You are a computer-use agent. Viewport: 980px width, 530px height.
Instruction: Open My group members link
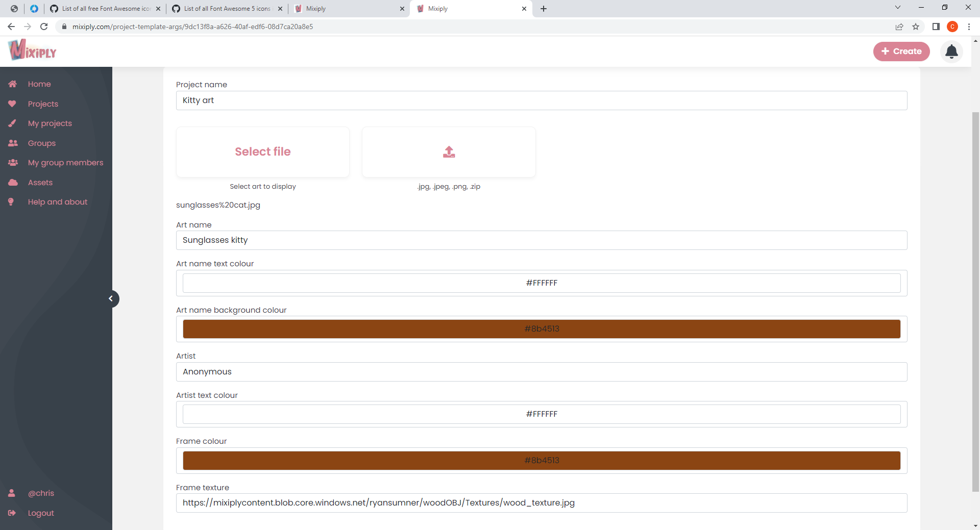pyautogui.click(x=66, y=163)
